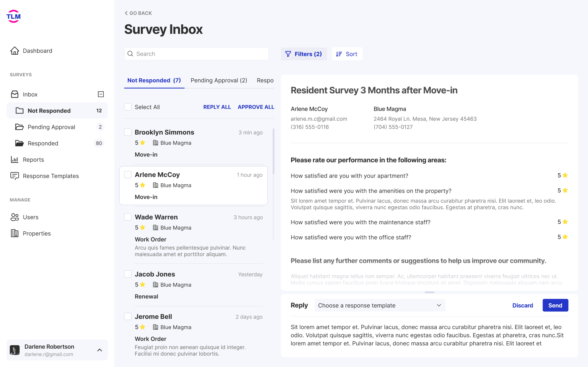The width and height of the screenshot is (588, 367).
Task: Open the Choose a response template dropdown
Action: [x=380, y=305]
